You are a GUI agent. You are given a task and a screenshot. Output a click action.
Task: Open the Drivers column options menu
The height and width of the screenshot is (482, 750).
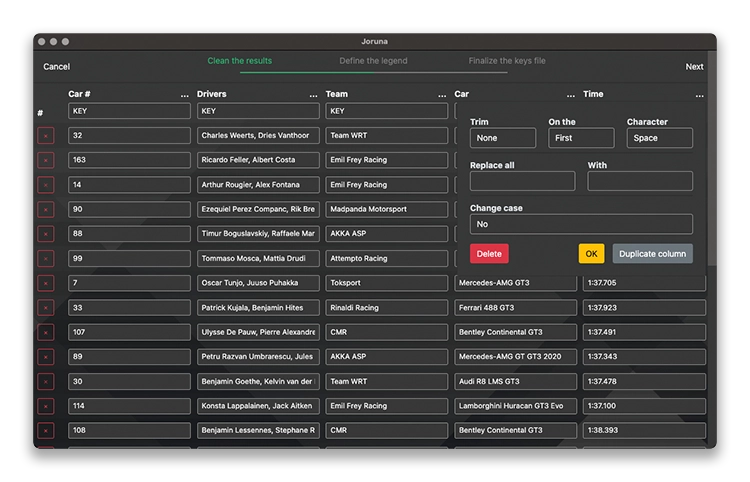click(x=313, y=95)
